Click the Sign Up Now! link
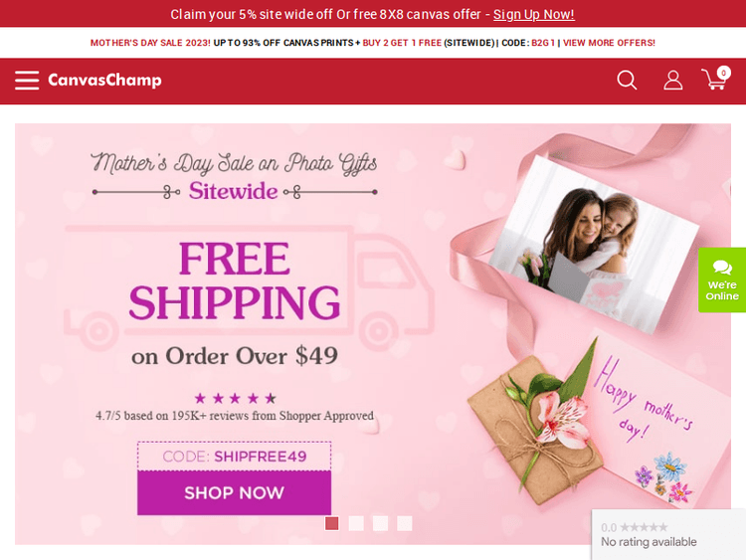Image resolution: width=746 pixels, height=560 pixels. [534, 14]
